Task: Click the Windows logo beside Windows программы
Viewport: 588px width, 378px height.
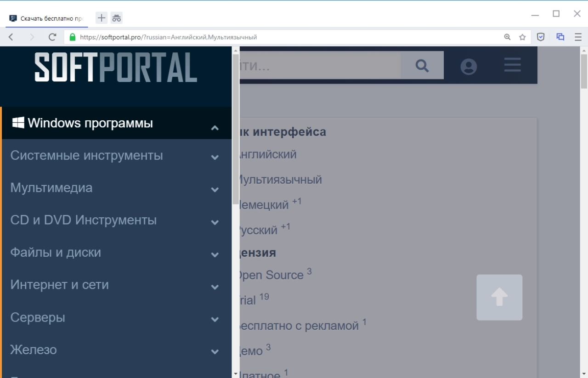Action: pos(18,123)
